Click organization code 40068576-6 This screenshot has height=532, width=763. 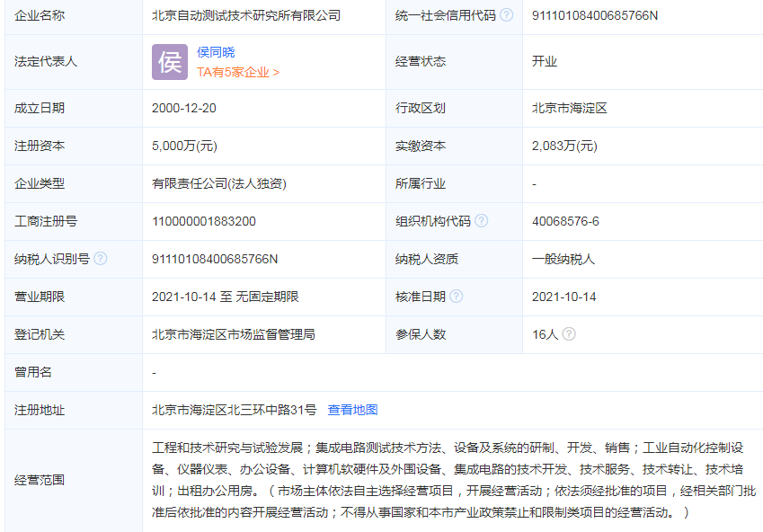click(565, 221)
